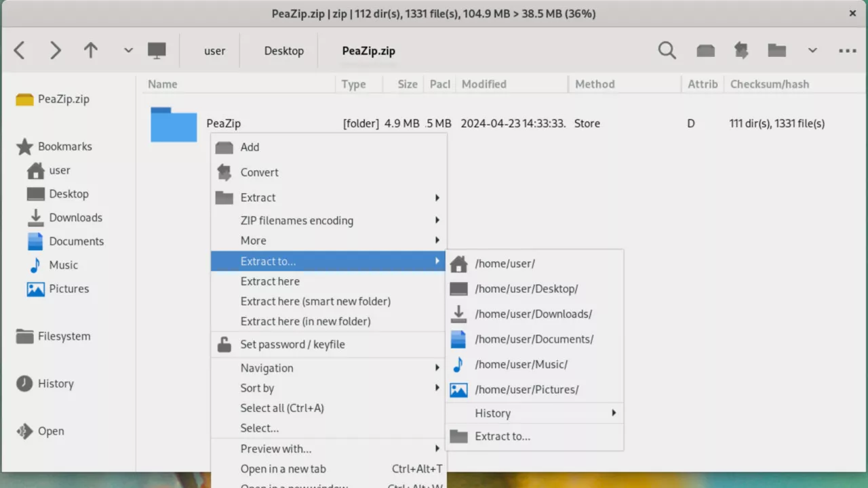Viewport: 868px width, 488px height.
Task: Extract to /home/user/Pictures/
Action: pyautogui.click(x=534, y=390)
